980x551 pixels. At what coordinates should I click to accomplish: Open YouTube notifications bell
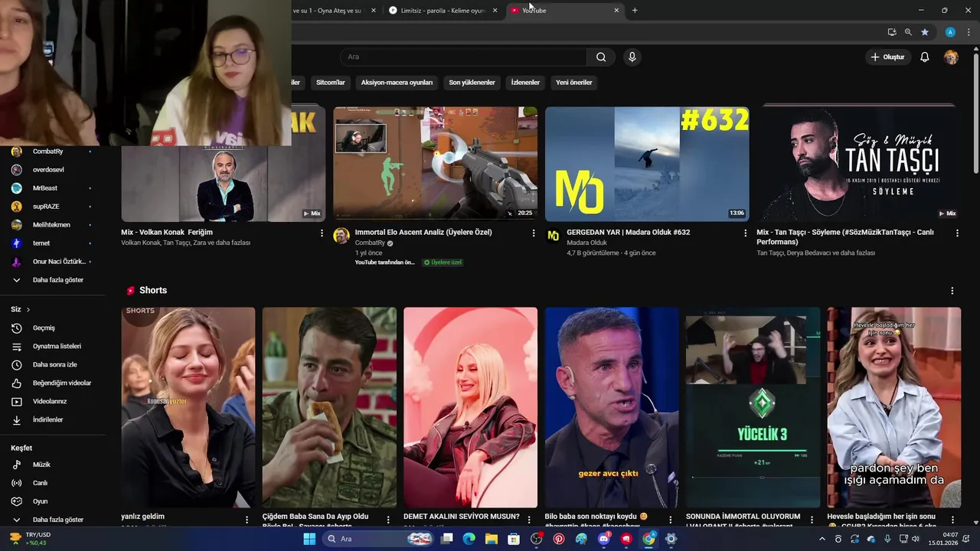coord(924,57)
